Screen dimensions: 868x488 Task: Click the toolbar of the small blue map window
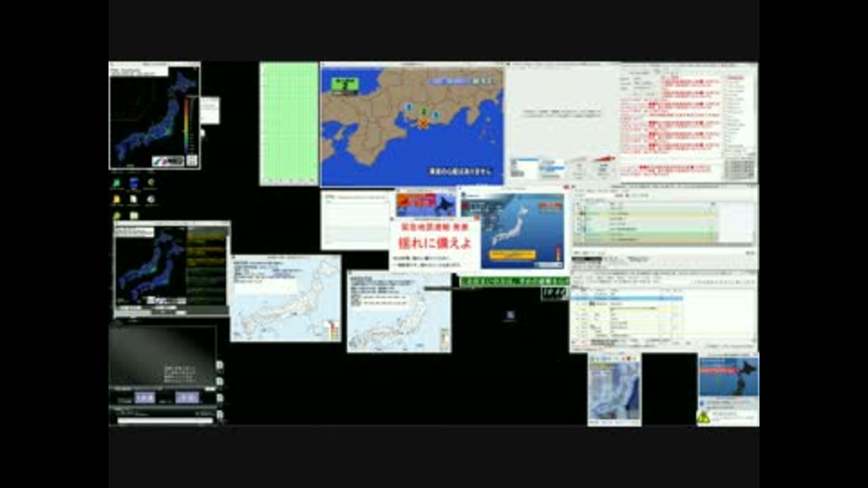tap(615, 359)
